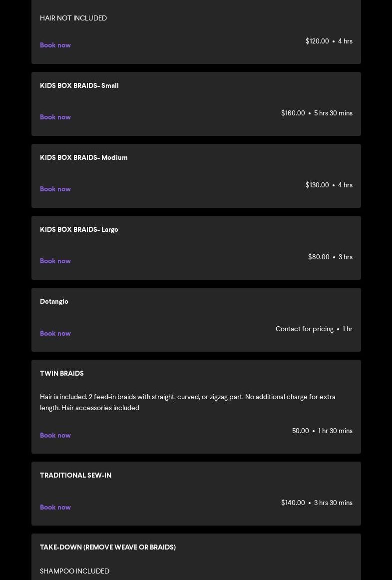
Task: Open the KIDS BOX BRAIDS- Small title
Action: coord(79,85)
